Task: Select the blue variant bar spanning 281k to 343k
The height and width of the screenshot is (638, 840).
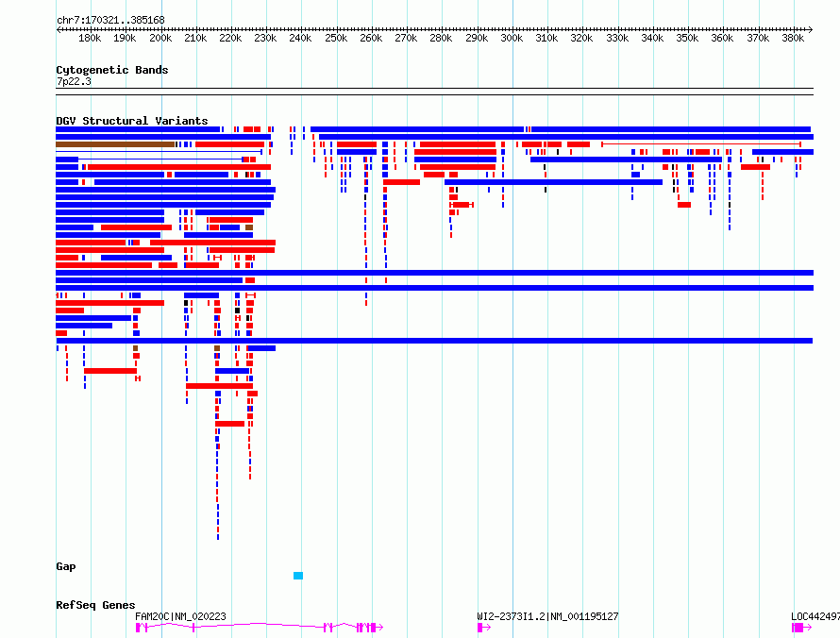Action: coord(553,182)
